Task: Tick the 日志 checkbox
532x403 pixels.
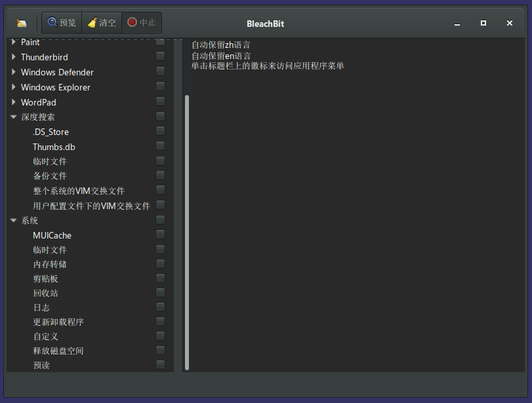Action: tap(161, 307)
